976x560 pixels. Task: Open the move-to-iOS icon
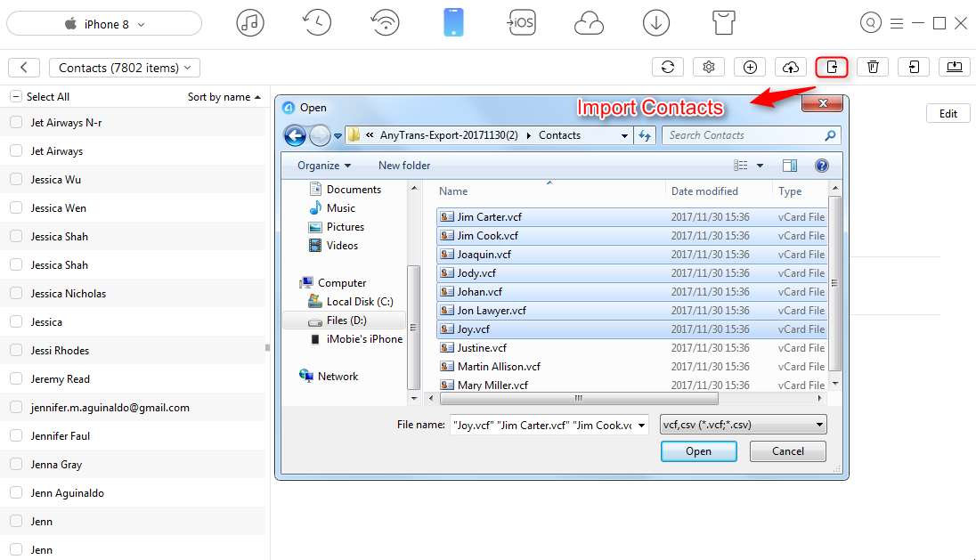pos(521,24)
